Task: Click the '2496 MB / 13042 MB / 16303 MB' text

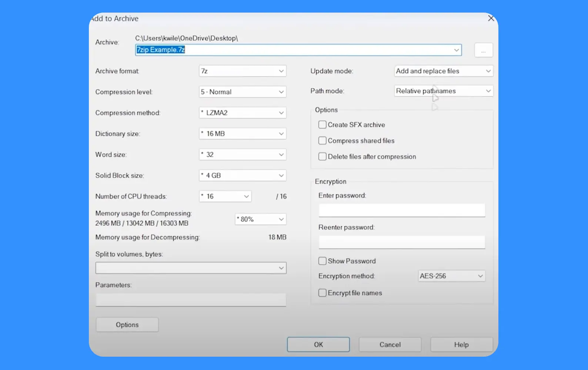Action: click(142, 223)
